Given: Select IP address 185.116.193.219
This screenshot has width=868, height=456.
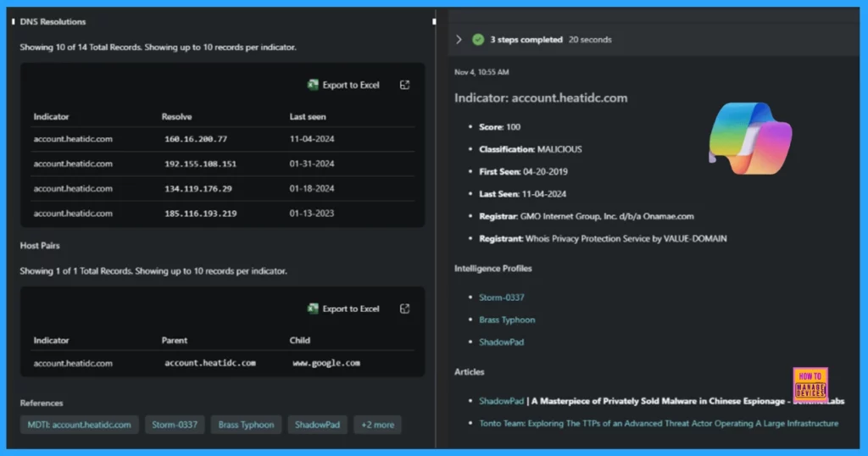Looking at the screenshot, I should (200, 214).
